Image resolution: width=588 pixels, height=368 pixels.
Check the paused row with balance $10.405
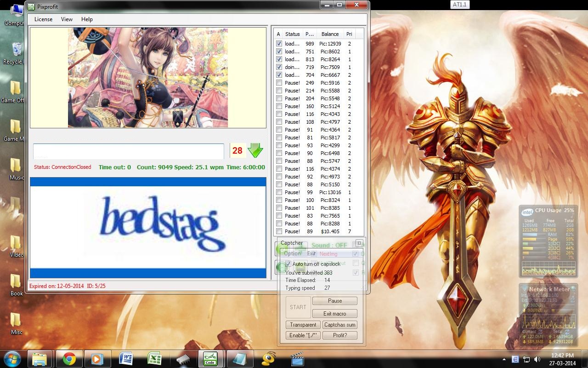click(279, 231)
